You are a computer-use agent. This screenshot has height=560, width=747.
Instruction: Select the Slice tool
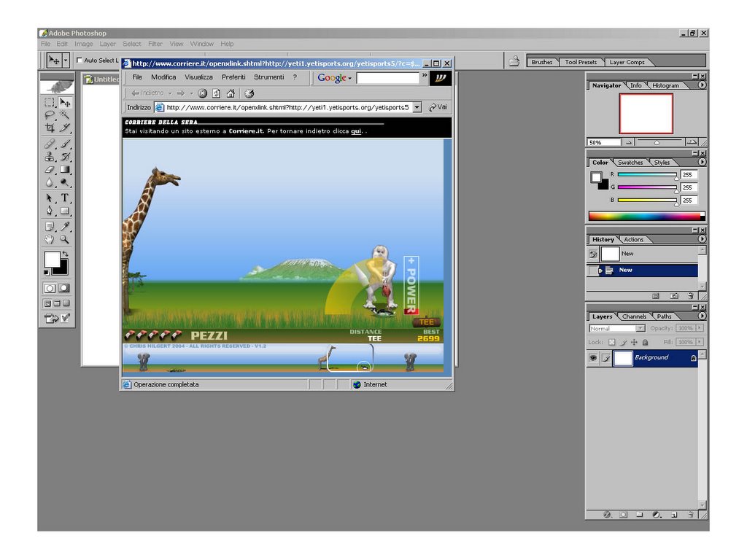(x=65, y=127)
